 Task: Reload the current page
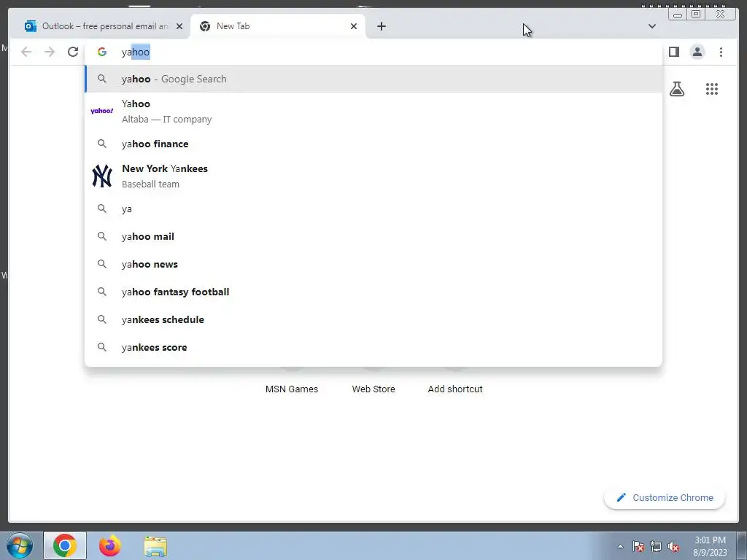tap(73, 52)
